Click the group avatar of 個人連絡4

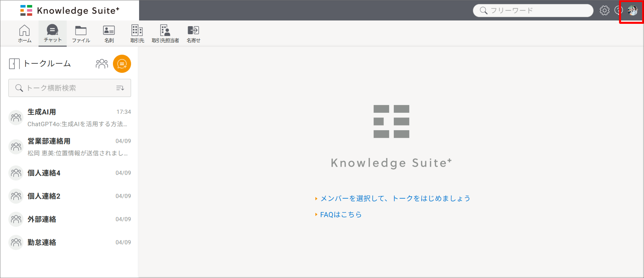coord(16,173)
